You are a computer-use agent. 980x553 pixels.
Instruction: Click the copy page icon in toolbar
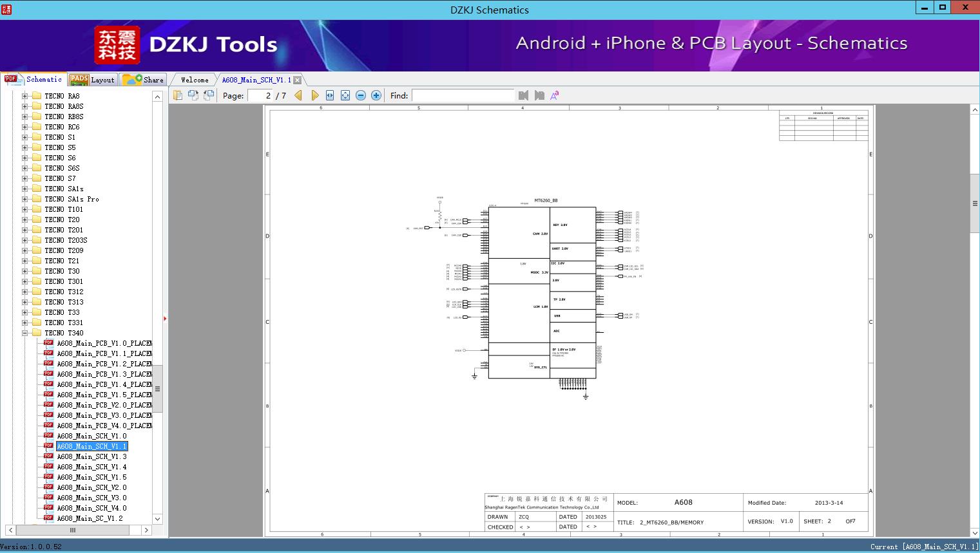178,95
